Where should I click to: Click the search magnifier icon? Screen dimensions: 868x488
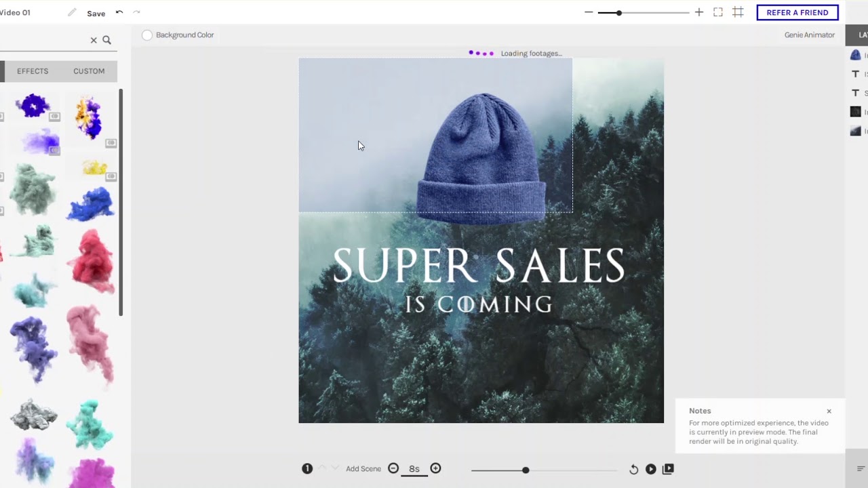[x=106, y=40]
